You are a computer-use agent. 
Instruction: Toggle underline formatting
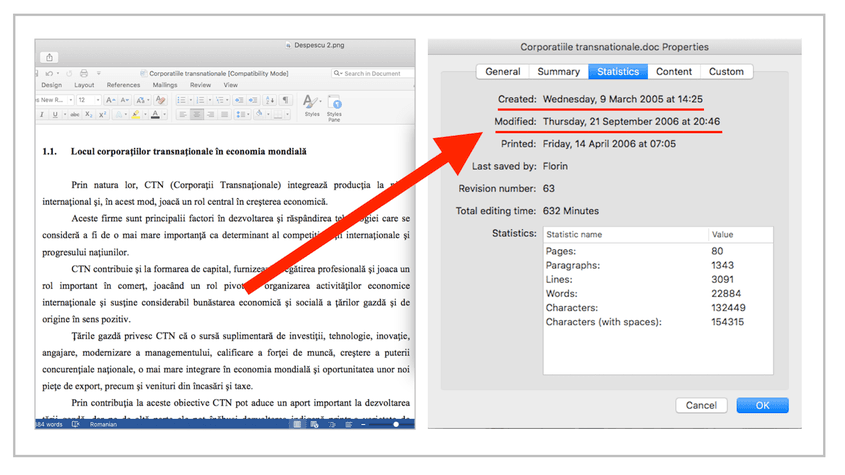[54, 115]
